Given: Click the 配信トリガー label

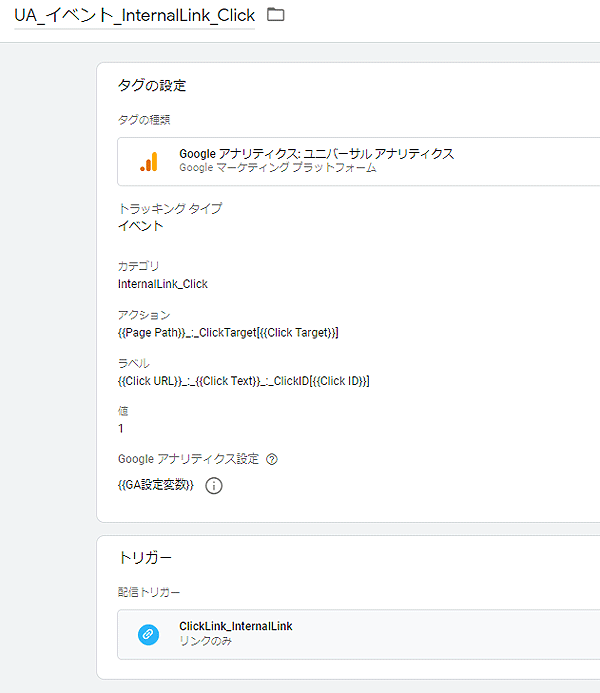Looking at the screenshot, I should pyautogui.click(x=149, y=592).
